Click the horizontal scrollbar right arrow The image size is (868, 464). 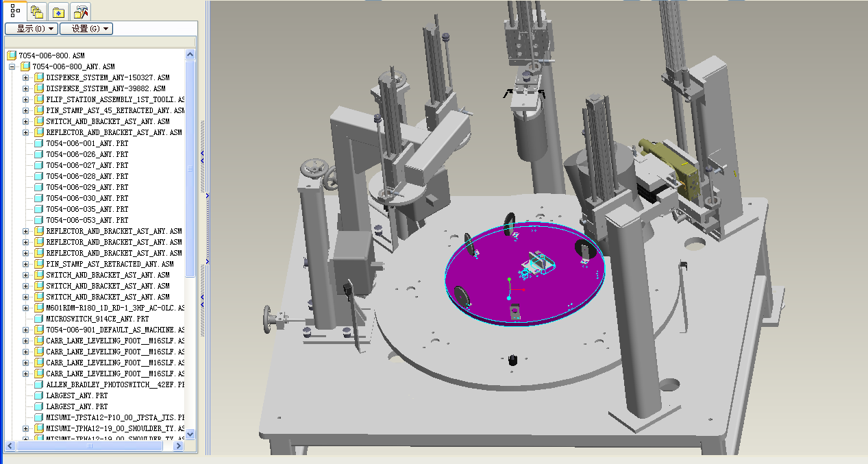pos(179,446)
